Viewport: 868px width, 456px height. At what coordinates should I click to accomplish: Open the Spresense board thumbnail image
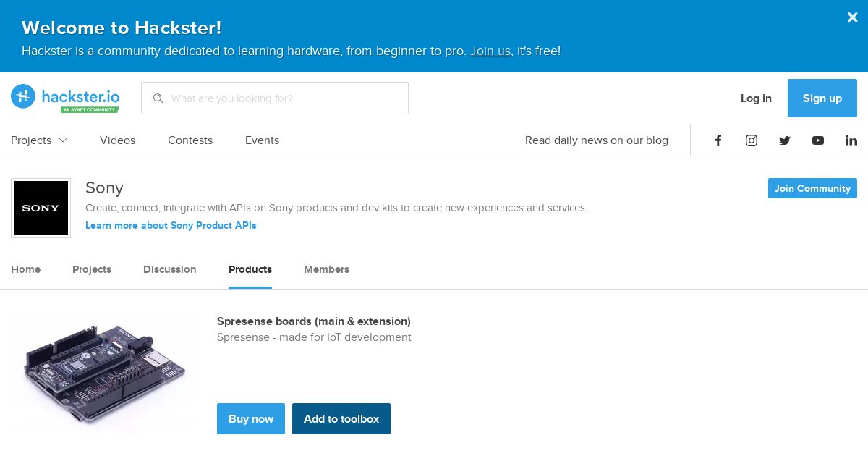tap(103, 372)
